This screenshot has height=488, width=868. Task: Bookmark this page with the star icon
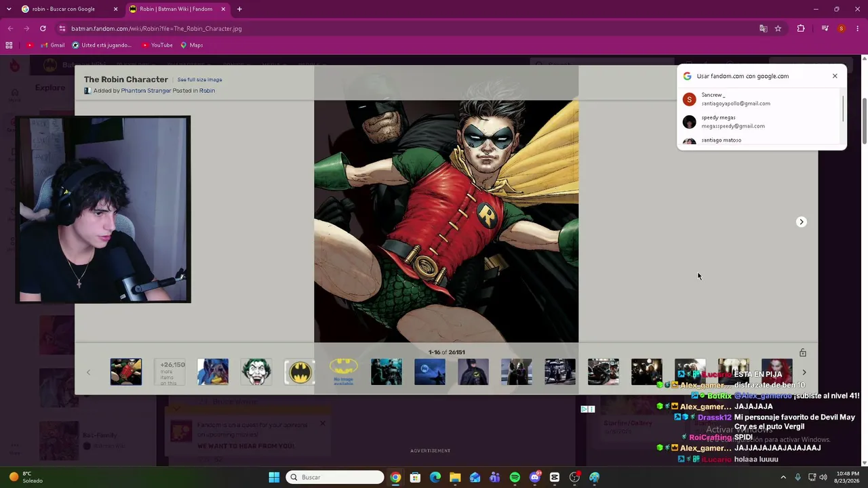coord(778,28)
